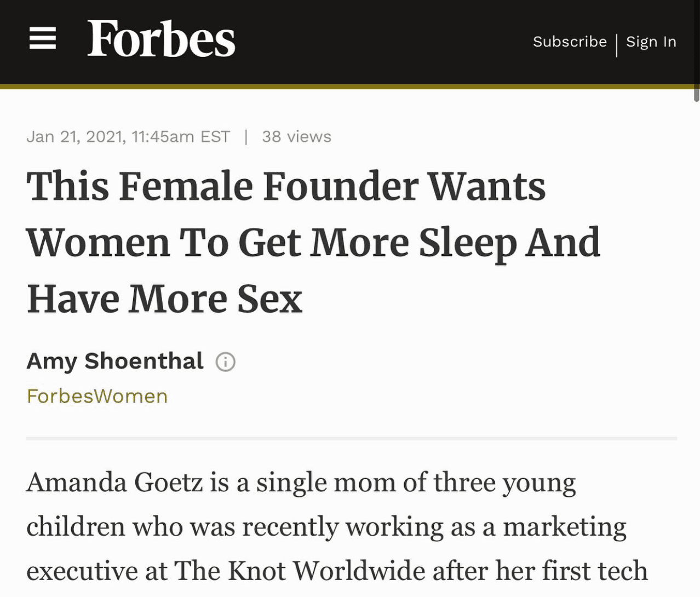Viewport: 700px width, 597px height.
Task: Click the Sign In link
Action: (x=651, y=42)
